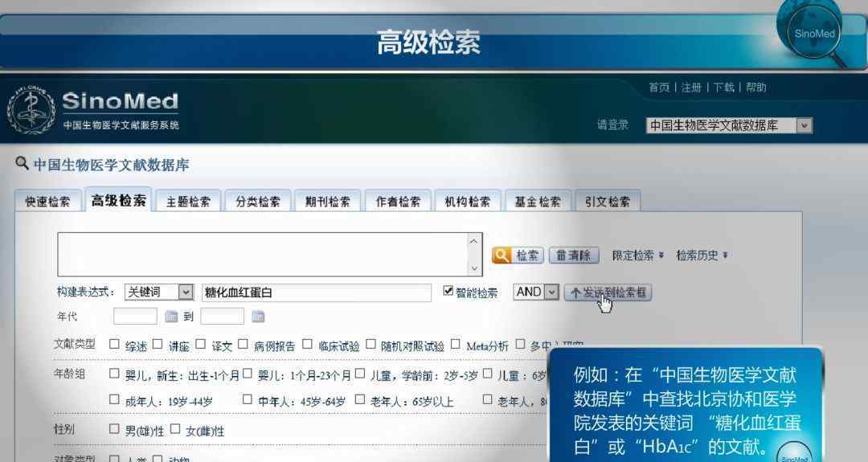
Task: Click the magnifier icon beside database title
Action: point(22,163)
